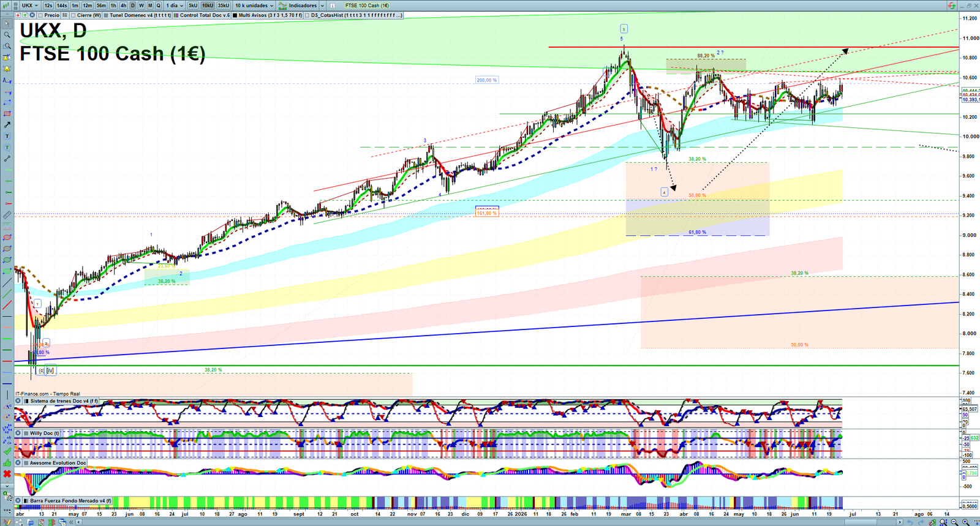Select the red rectangle drawing tool

[x=7, y=114]
